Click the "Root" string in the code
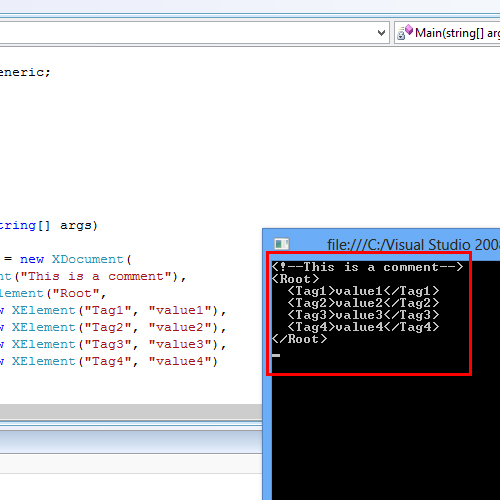Screen dimensions: 500x500 coord(76,293)
